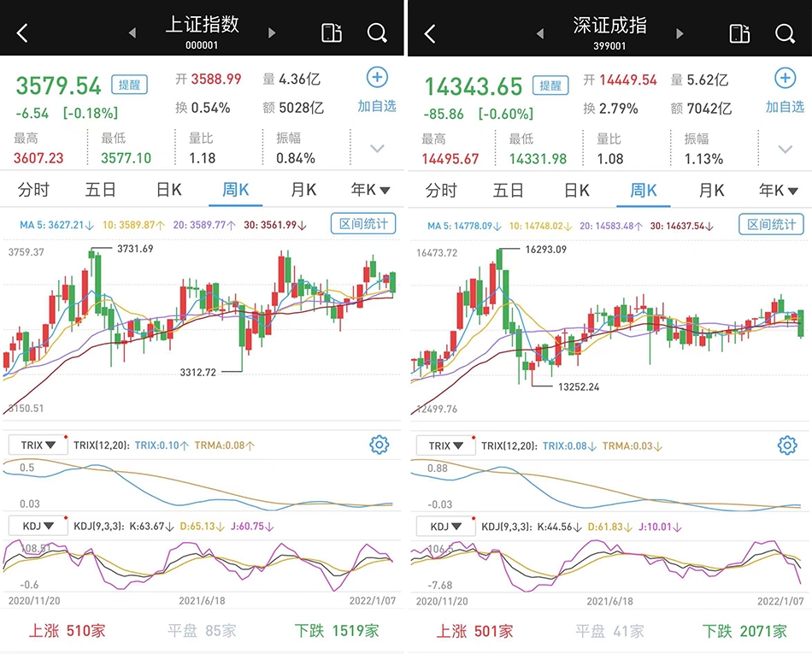This screenshot has width=812, height=654.
Task: Tap the 13252.24 low marker label
Action: 579,386
